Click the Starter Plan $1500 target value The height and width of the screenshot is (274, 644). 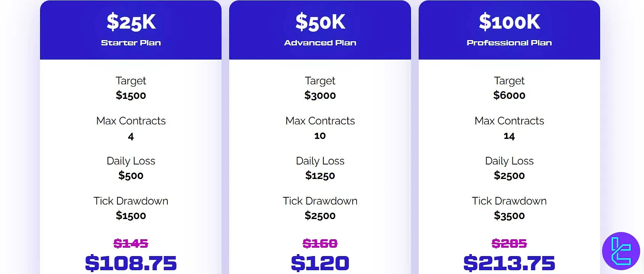(x=131, y=95)
